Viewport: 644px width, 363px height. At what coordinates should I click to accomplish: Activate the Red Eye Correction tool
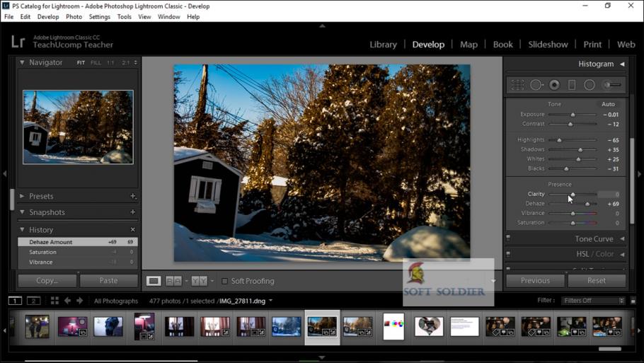tap(554, 85)
